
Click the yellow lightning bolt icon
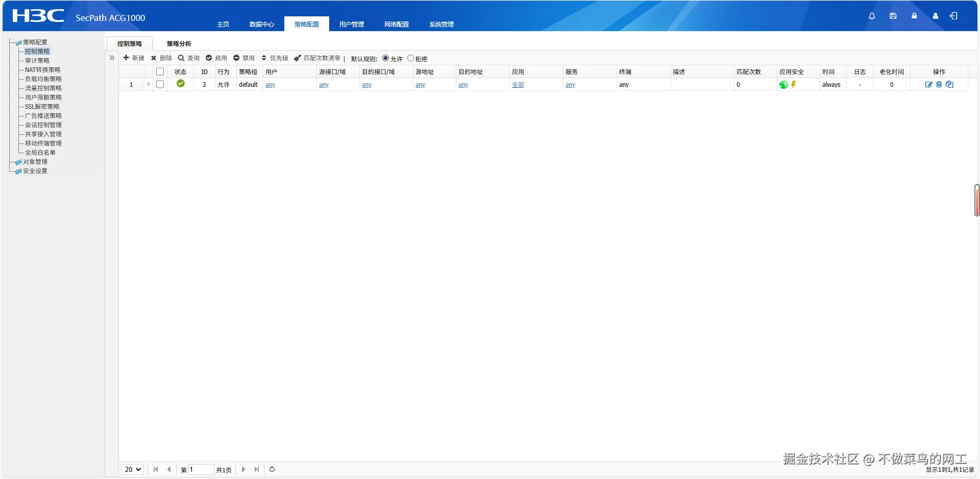794,85
